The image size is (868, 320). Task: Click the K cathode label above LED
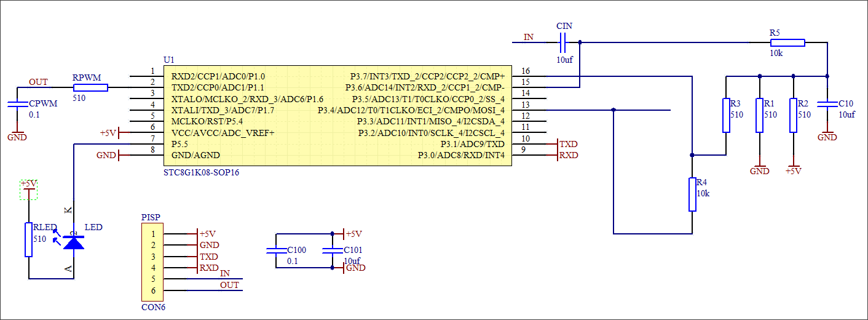click(x=69, y=210)
